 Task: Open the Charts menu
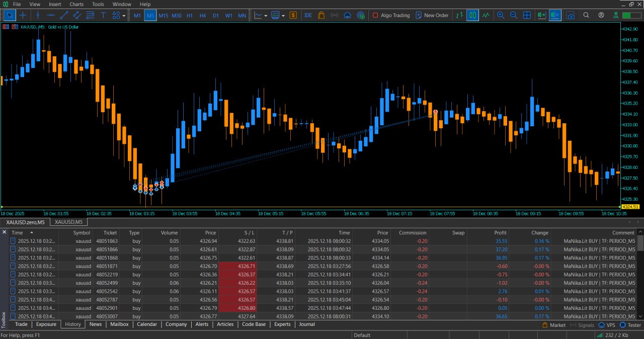76,4
